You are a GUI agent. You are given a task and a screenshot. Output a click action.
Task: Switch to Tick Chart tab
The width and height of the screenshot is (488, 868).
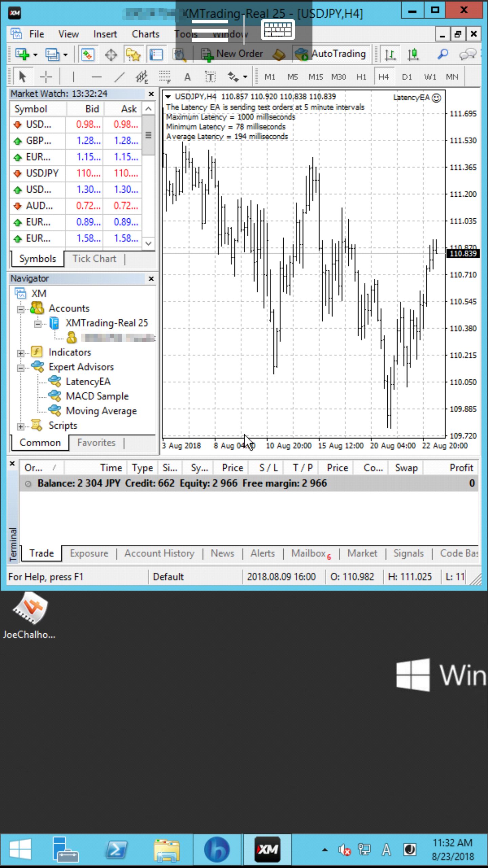click(94, 259)
